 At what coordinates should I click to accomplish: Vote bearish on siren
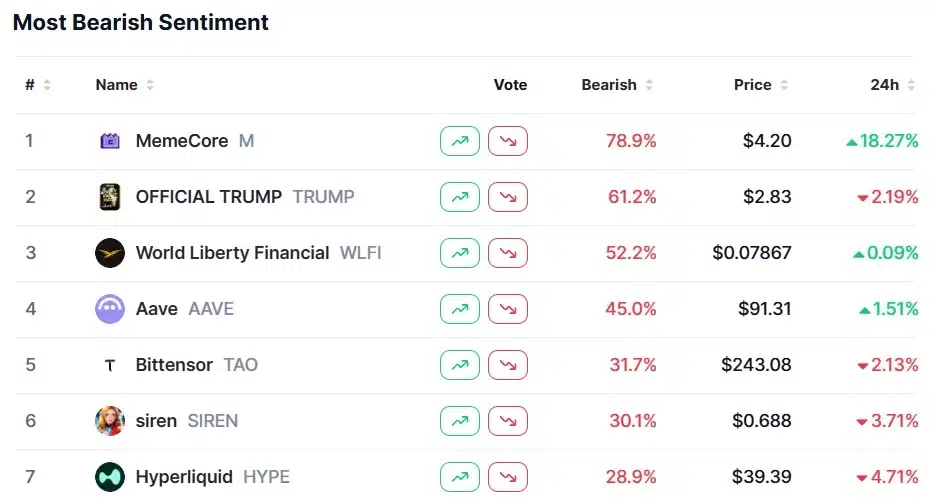pos(508,421)
